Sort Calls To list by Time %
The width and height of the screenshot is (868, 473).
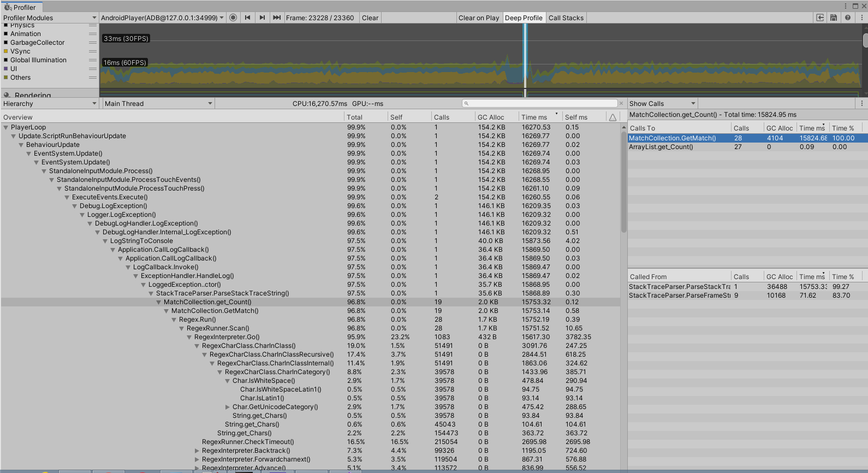(846, 128)
